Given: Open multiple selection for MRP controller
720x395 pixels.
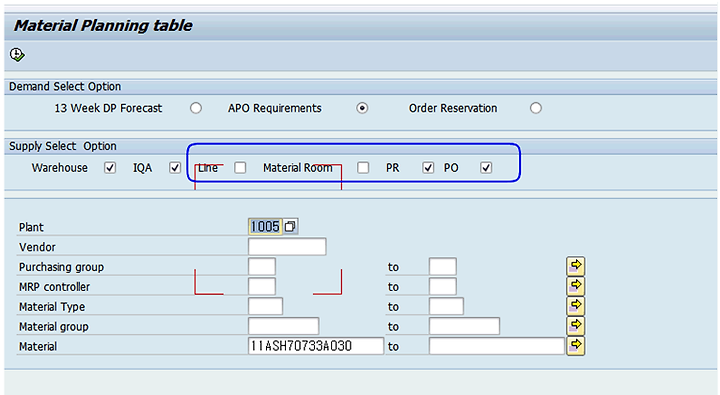Looking at the screenshot, I should 575,286.
